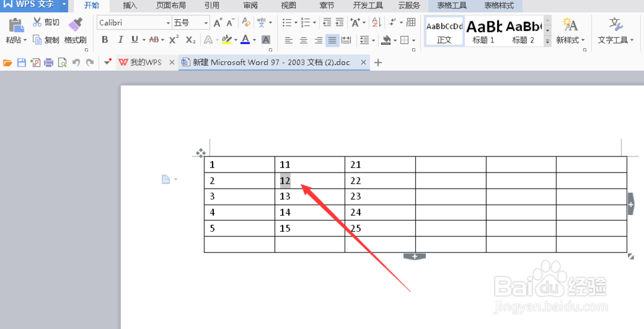The image size is (644, 329).
Task: Open the underline style dropdown arrow
Action: point(144,41)
